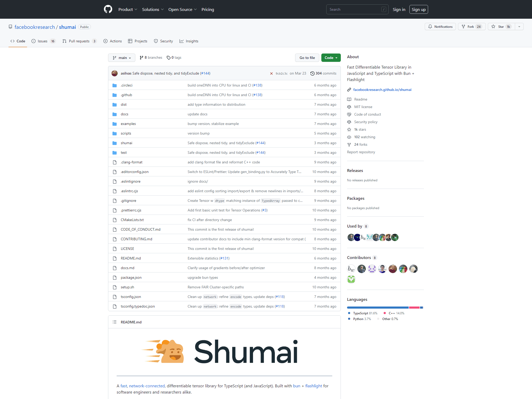532x399 pixels.
Task: View 102 watching users
Action: coord(364,137)
